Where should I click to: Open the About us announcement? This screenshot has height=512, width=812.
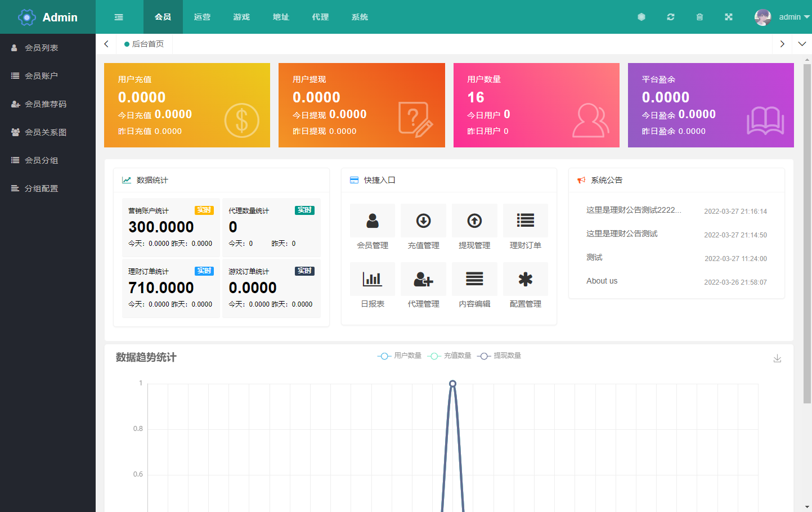coord(602,281)
